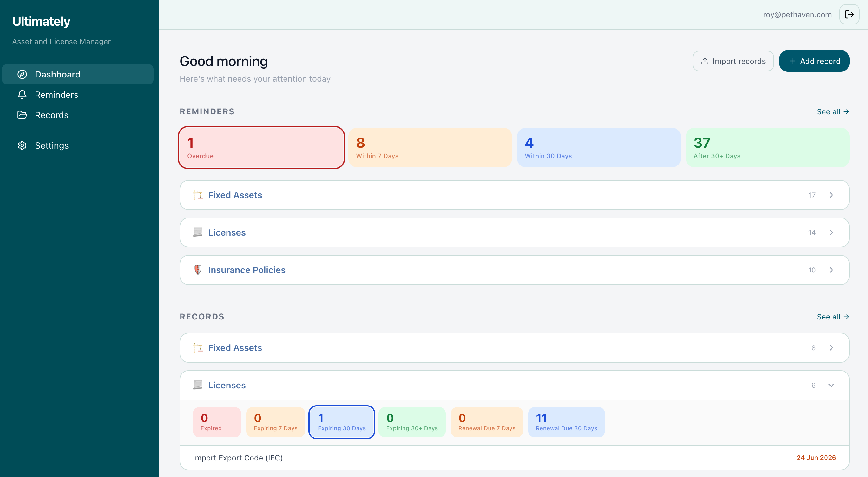
Task: Click the Import records button
Action: click(733, 61)
